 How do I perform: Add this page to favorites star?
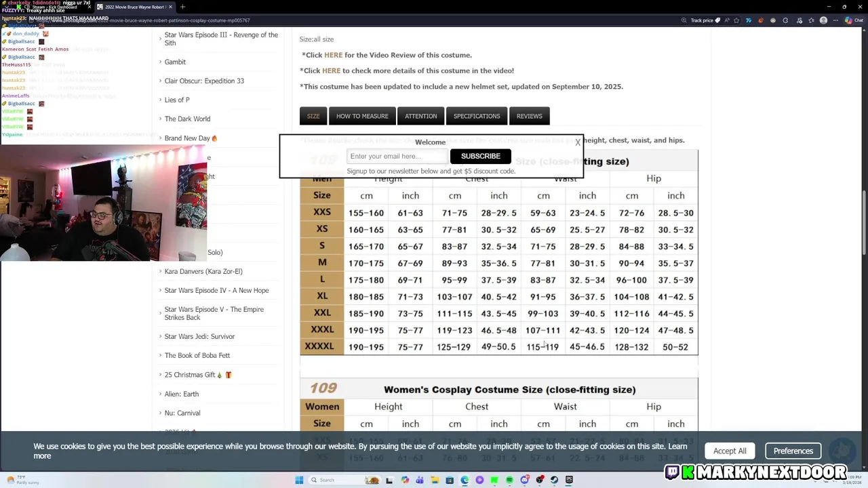(x=736, y=20)
